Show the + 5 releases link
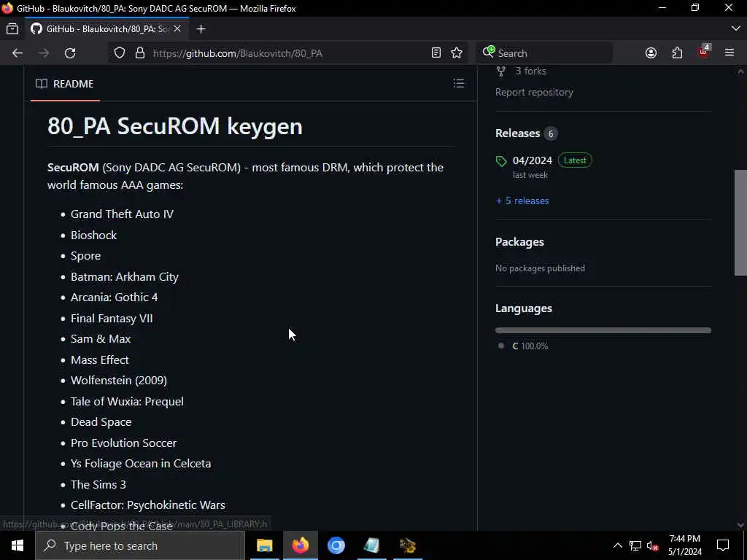This screenshot has width=747, height=560. pyautogui.click(x=522, y=201)
